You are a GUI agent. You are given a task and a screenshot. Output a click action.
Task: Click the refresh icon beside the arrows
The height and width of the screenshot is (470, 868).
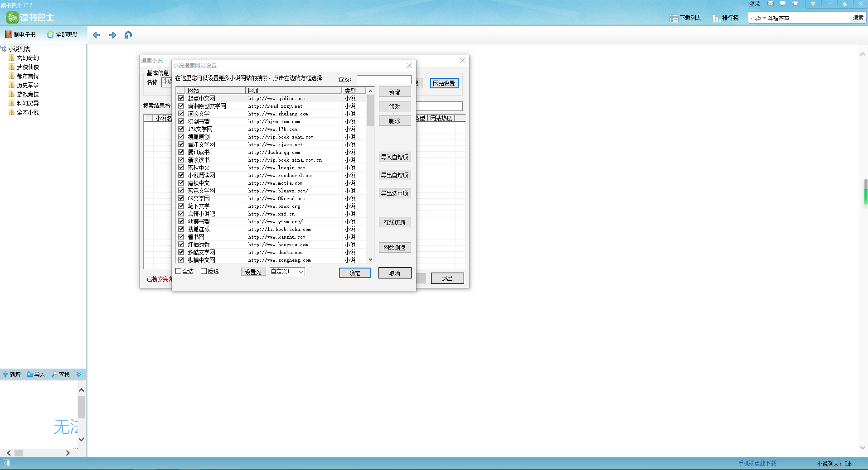point(128,35)
